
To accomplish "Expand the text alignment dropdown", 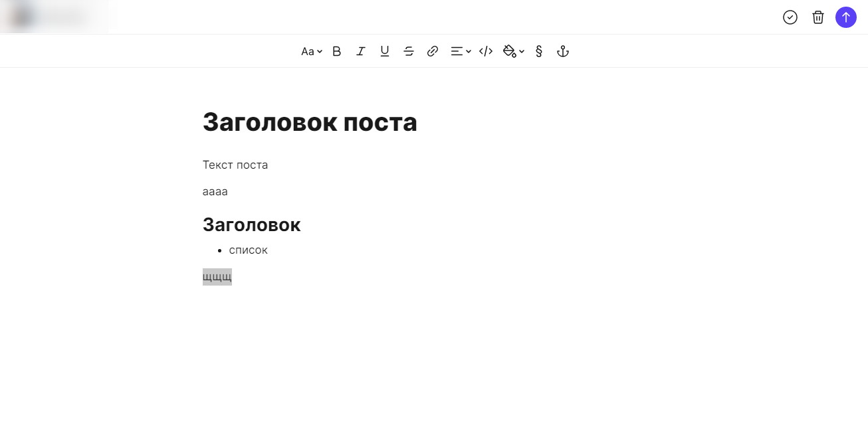I will click(x=461, y=51).
